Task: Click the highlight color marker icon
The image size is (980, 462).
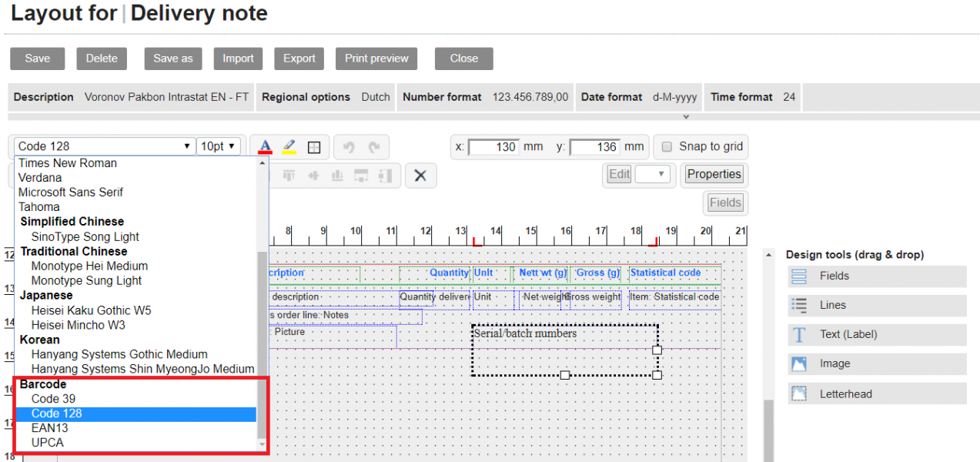Action: (289, 146)
